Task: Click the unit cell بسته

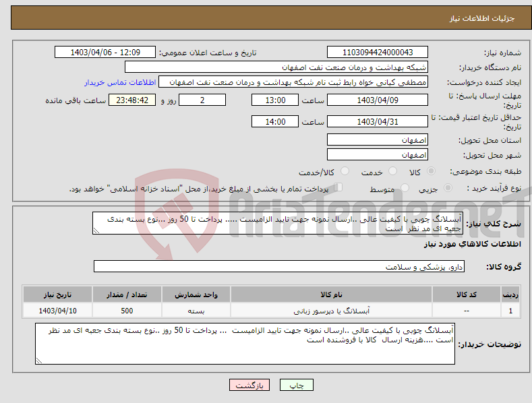Action: pyautogui.click(x=196, y=311)
